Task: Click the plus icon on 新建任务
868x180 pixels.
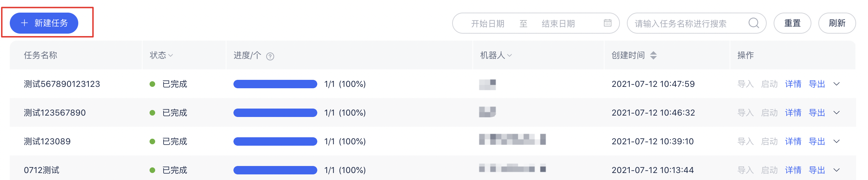Action: 24,23
